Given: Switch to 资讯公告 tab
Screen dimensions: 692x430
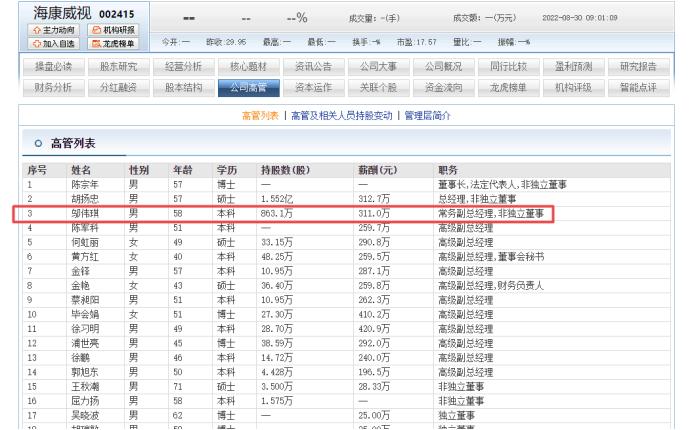Looking at the screenshot, I should pos(313,67).
